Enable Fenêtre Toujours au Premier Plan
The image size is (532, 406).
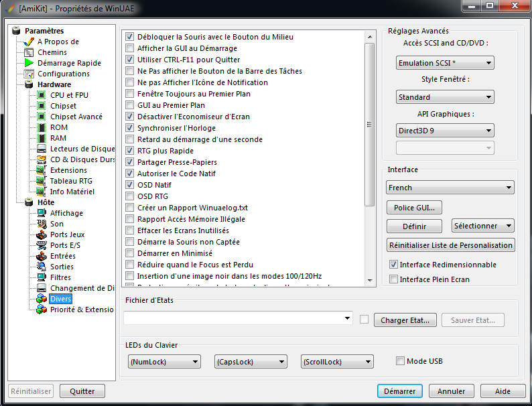pos(129,94)
